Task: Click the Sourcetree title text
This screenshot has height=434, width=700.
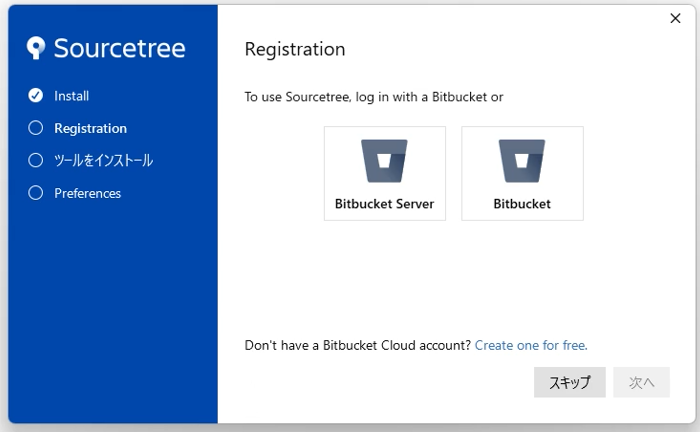Action: click(x=119, y=48)
